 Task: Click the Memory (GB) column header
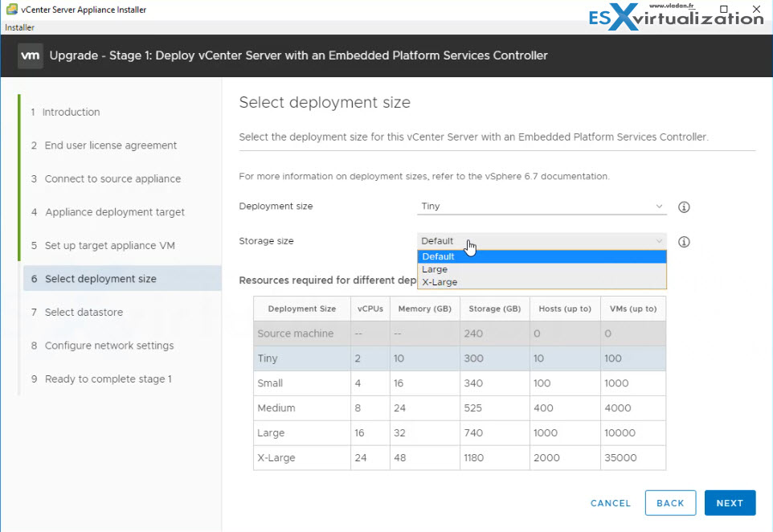425,309
